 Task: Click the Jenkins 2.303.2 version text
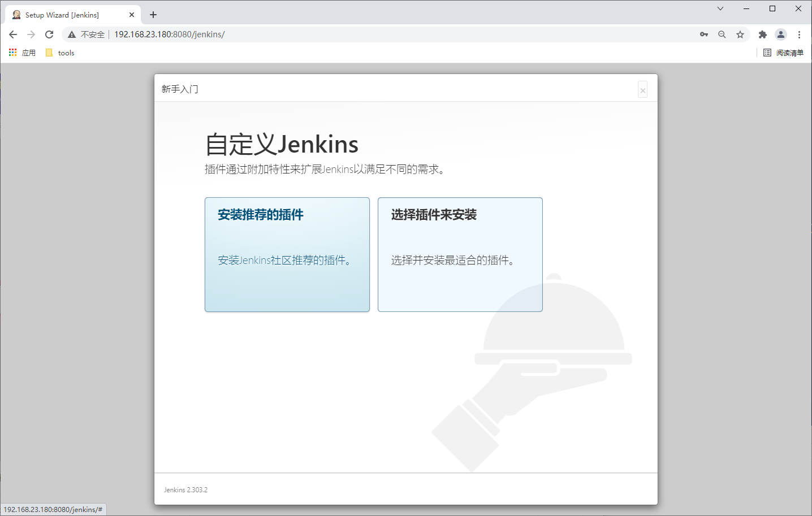185,490
